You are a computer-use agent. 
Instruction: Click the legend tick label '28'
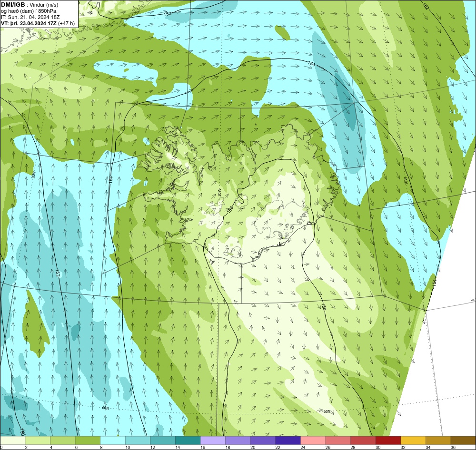(x=353, y=447)
